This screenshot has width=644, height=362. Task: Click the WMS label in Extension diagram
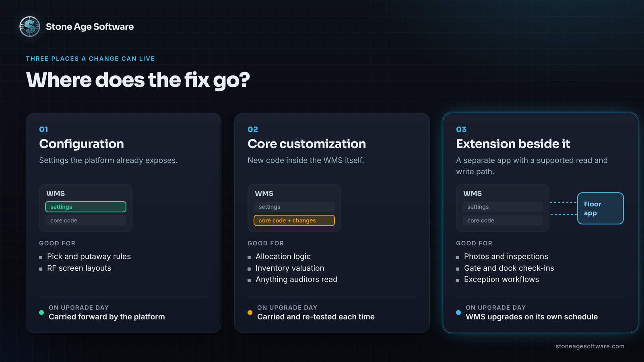coord(473,193)
